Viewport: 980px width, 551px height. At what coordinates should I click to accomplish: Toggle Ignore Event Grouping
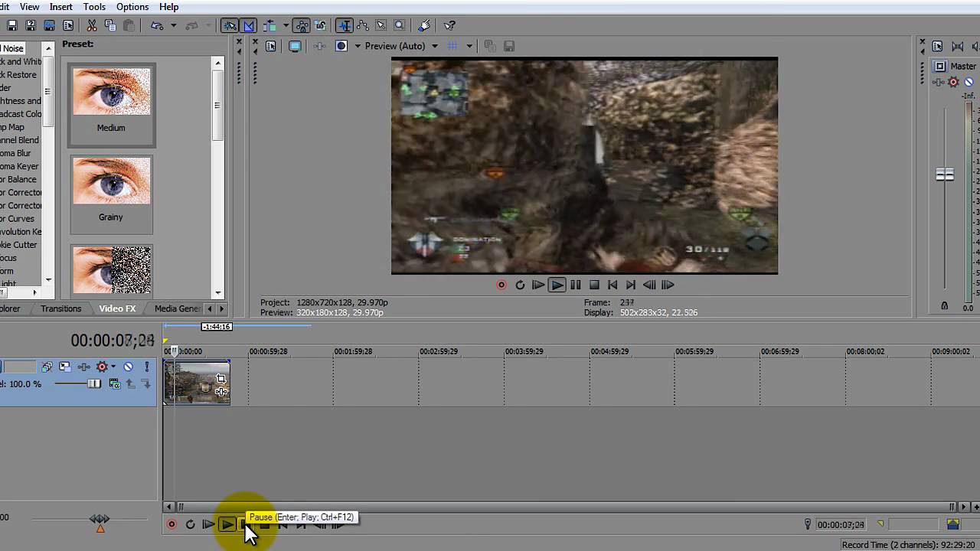320,25
